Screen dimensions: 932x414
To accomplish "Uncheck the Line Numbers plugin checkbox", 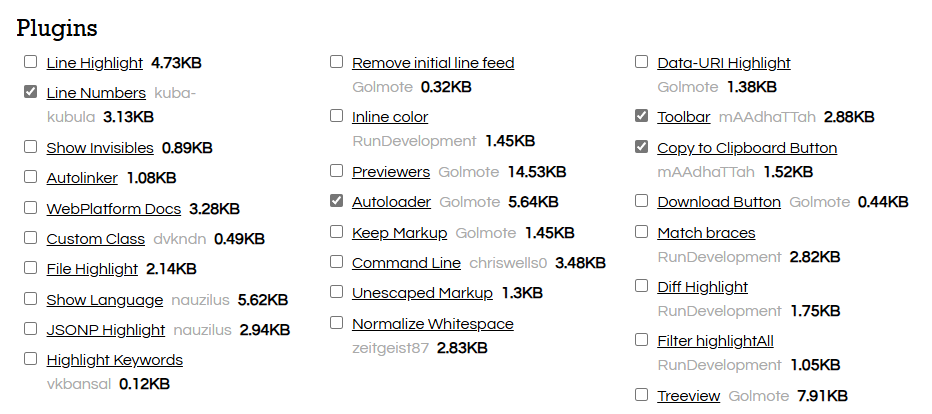I will 30,92.
